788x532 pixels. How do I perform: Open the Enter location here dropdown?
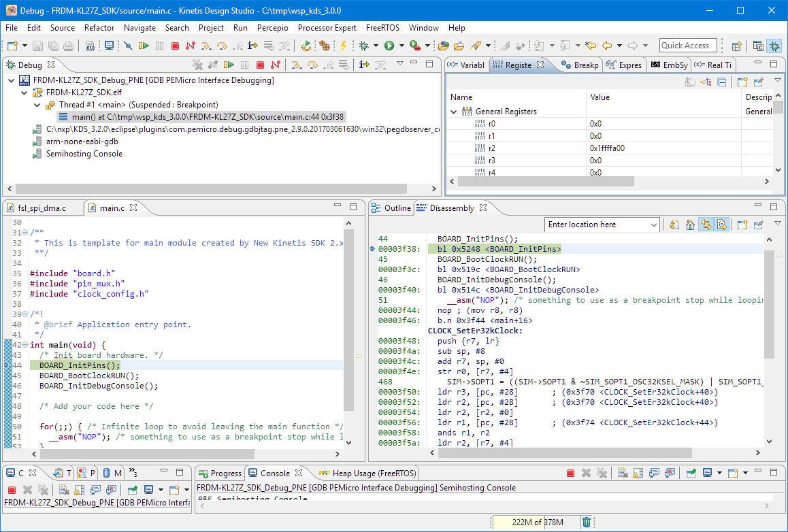[x=654, y=225]
